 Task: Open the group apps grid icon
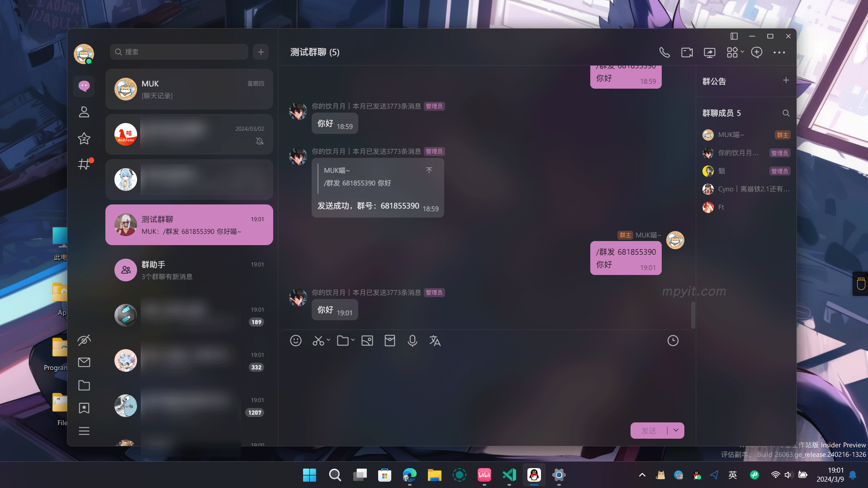point(732,52)
